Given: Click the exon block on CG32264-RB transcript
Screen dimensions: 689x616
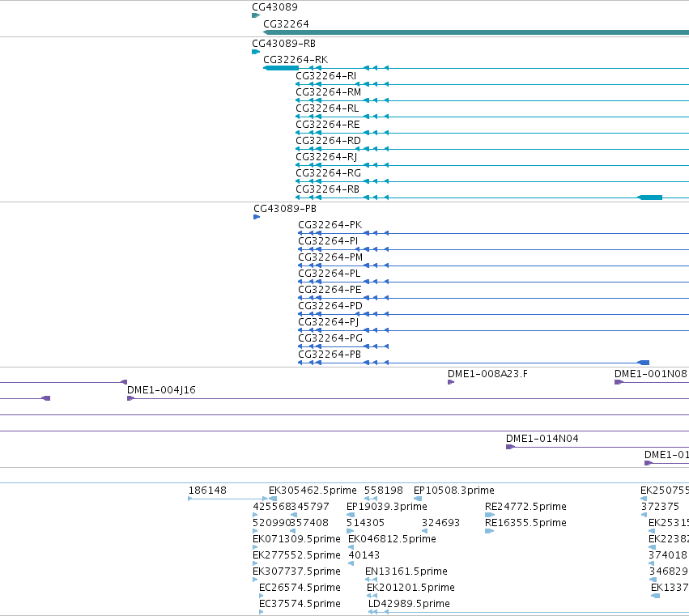Looking at the screenshot, I should pyautogui.click(x=650, y=198).
